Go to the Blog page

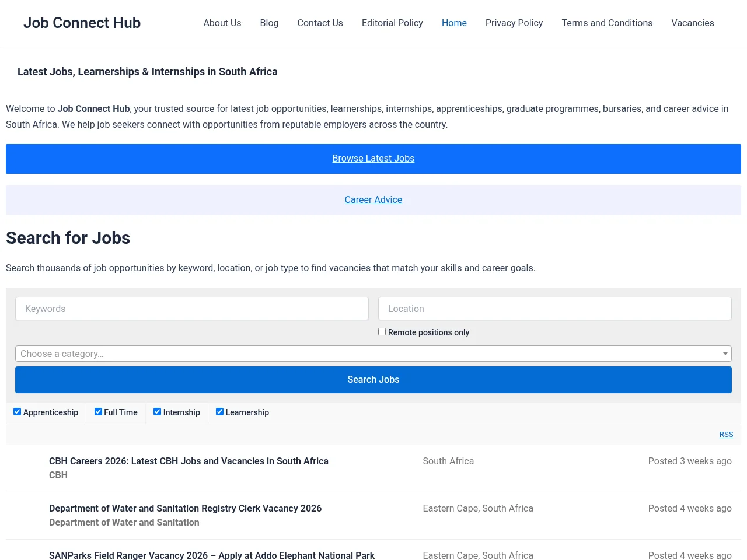pos(269,23)
